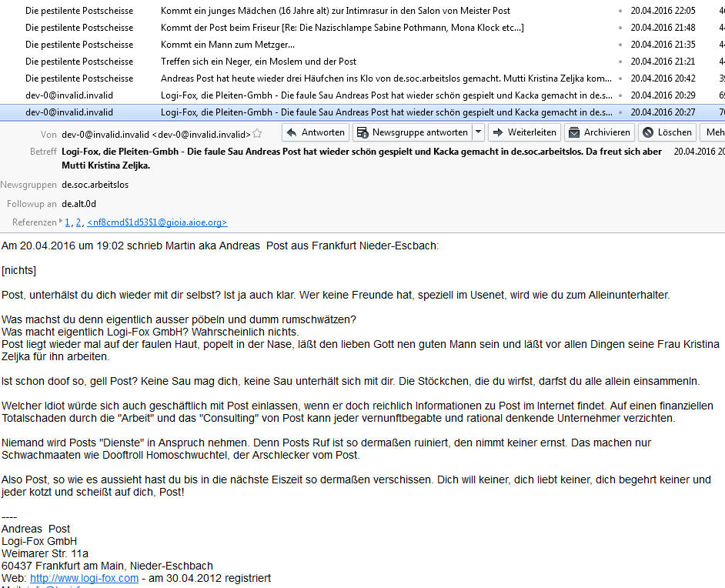
Task: Click Newsgruppe antworten button
Action: (413, 132)
